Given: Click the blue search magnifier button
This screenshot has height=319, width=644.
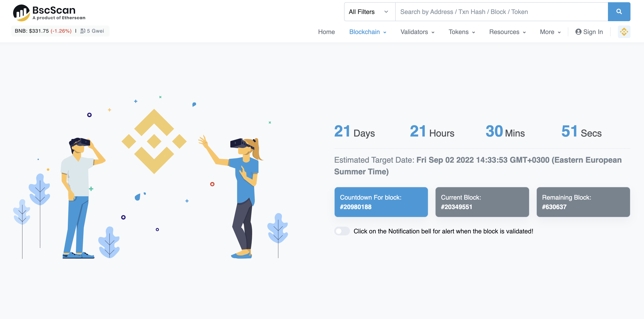Looking at the screenshot, I should coord(619,12).
